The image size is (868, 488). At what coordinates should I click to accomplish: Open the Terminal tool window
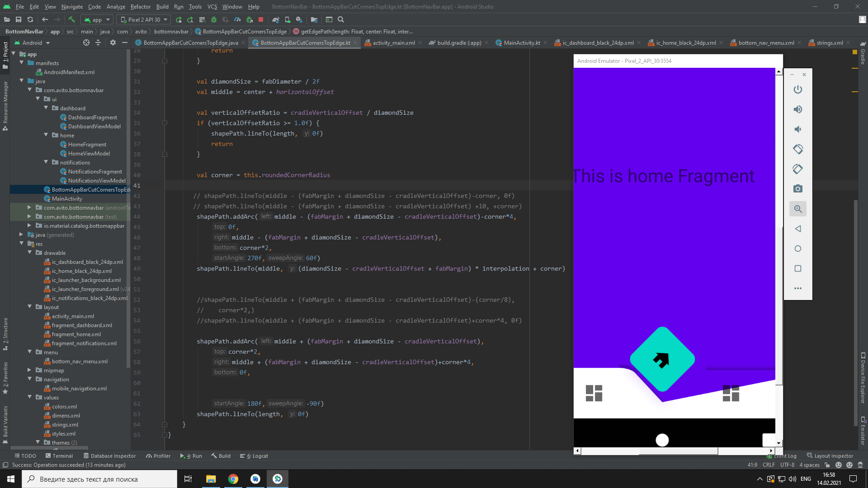[59, 456]
